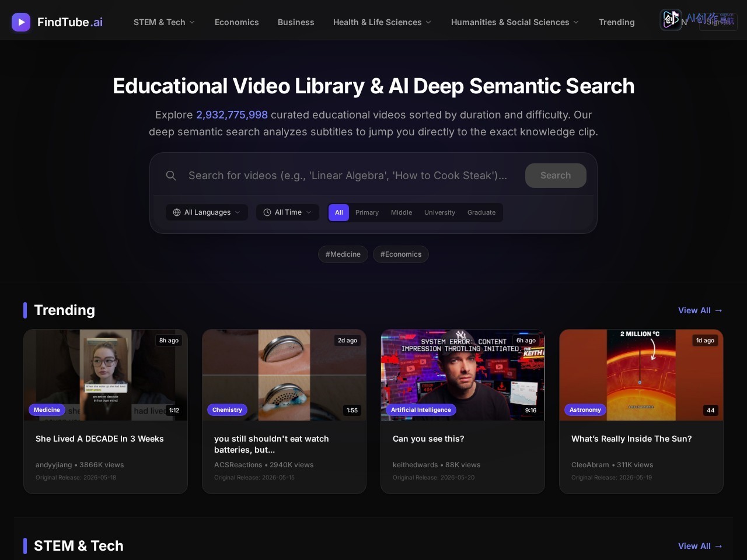Open the All Time dropdown

point(288,212)
